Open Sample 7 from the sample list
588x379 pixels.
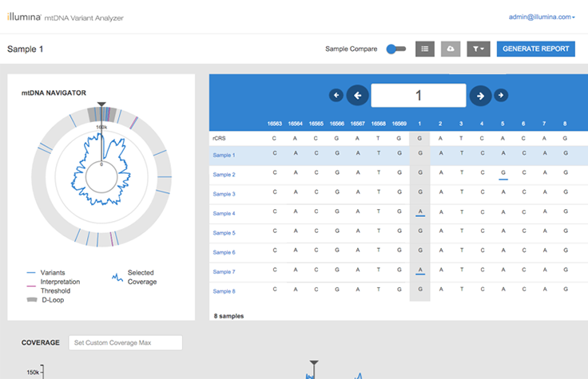click(224, 272)
